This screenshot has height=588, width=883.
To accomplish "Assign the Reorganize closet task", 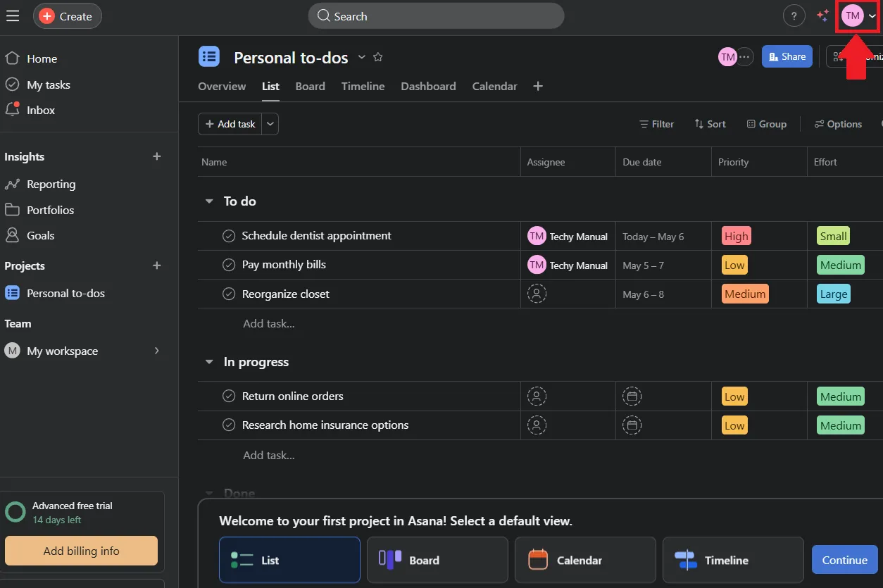I will (x=537, y=294).
